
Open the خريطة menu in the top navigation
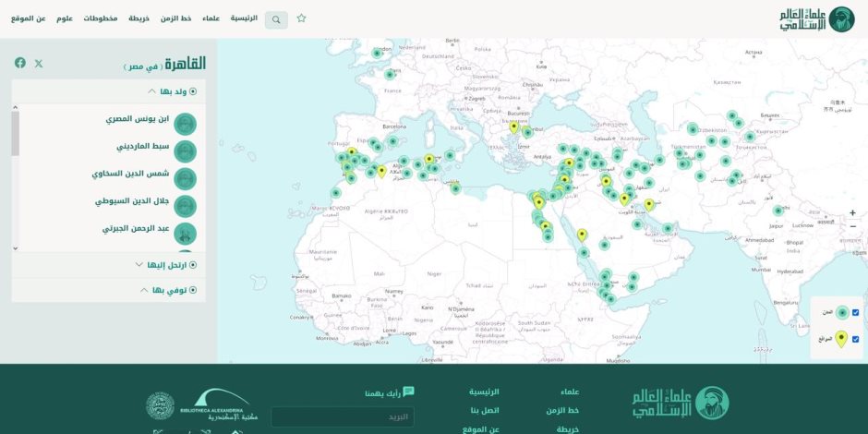coord(139,18)
